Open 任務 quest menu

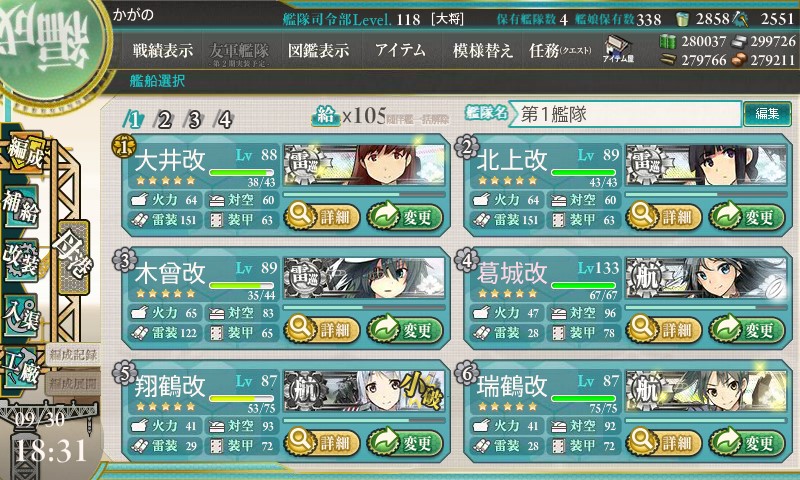click(x=560, y=50)
